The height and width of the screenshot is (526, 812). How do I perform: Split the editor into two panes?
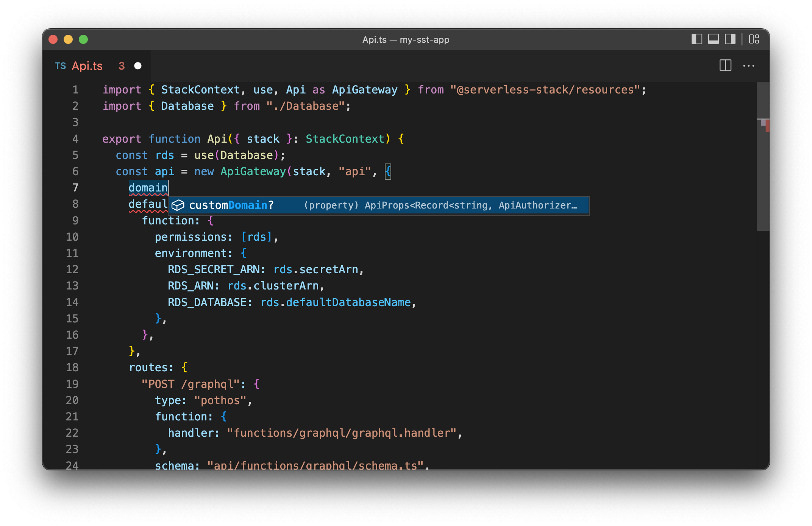coord(725,65)
